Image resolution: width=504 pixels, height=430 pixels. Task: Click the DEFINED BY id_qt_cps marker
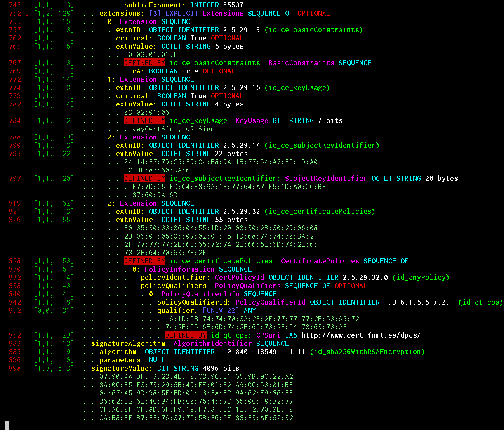185,335
